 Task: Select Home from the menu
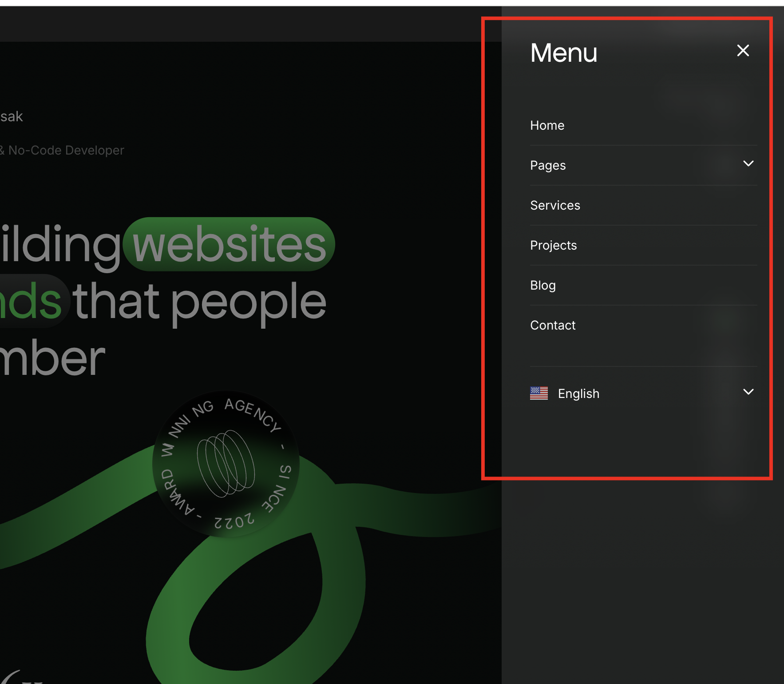click(547, 125)
